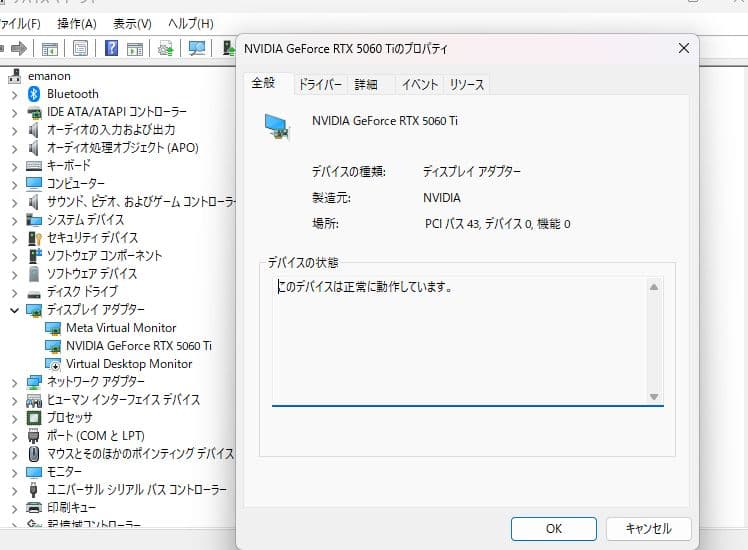The height and width of the screenshot is (550, 748).
Task: Collapse the ディスプレイ アダプター tree node
Action: point(14,310)
